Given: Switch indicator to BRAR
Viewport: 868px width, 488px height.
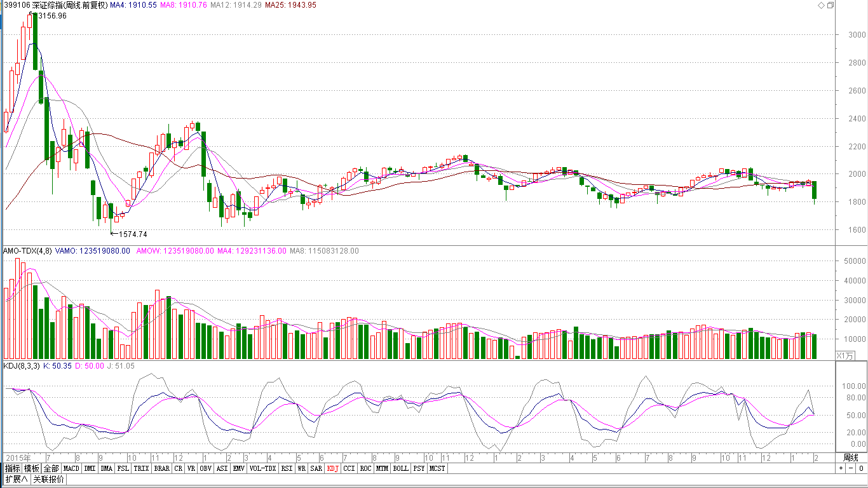Looking at the screenshot, I should click(x=162, y=468).
